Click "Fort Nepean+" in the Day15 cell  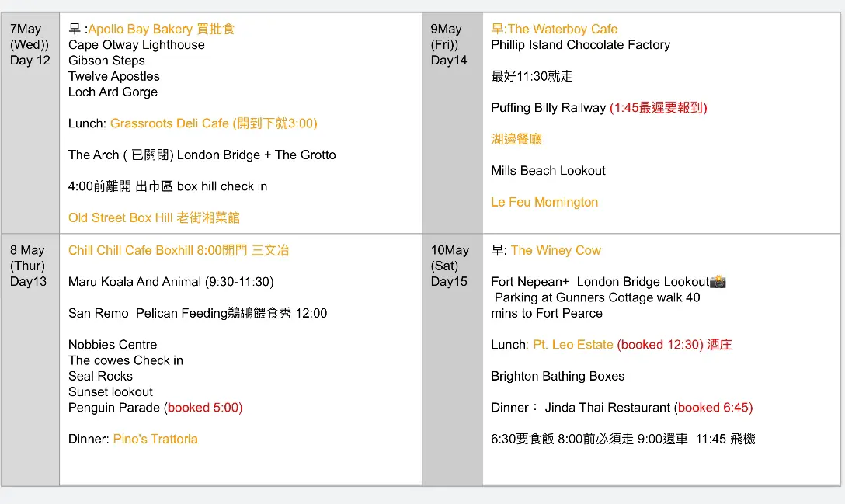pos(530,282)
